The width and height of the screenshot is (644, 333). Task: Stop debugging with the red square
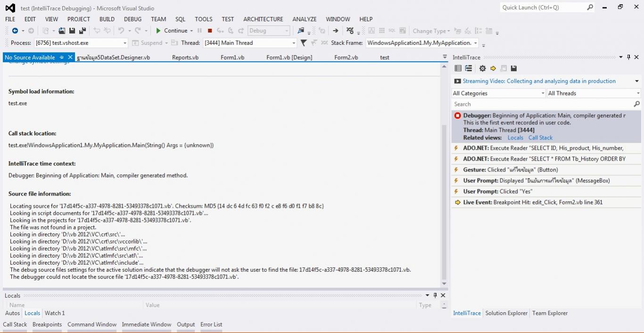coord(210,31)
